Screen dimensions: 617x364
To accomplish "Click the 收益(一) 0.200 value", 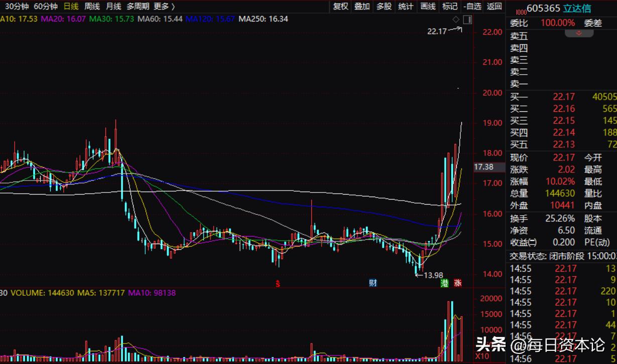I will pyautogui.click(x=564, y=243).
